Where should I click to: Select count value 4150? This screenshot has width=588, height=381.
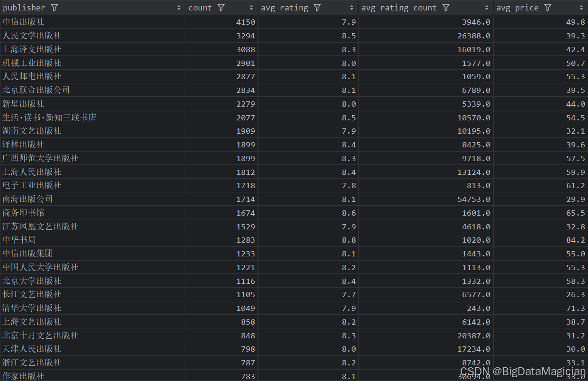246,22
